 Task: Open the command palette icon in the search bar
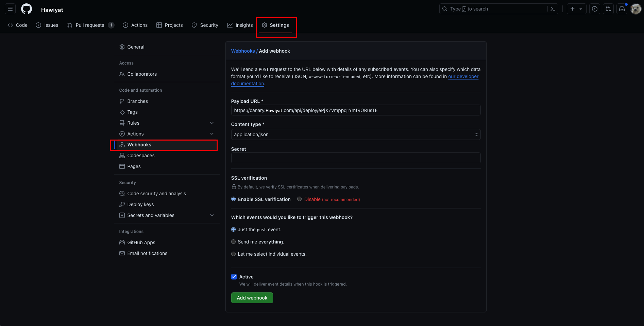pos(552,9)
